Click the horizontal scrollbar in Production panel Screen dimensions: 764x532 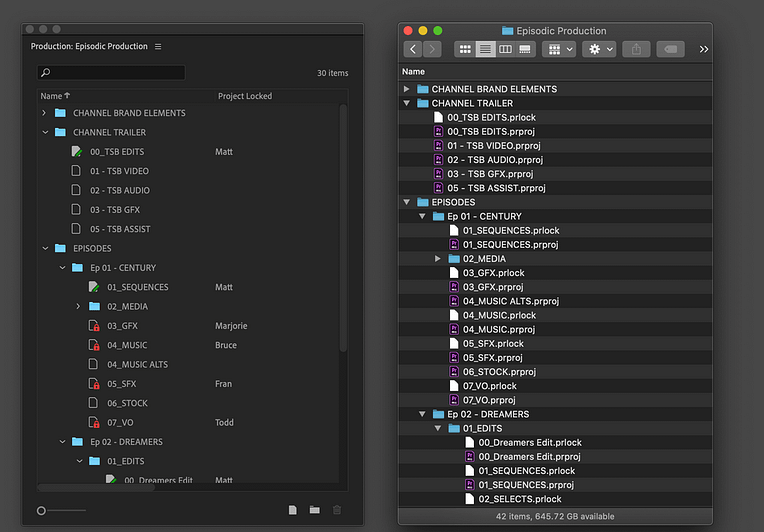click(x=96, y=487)
